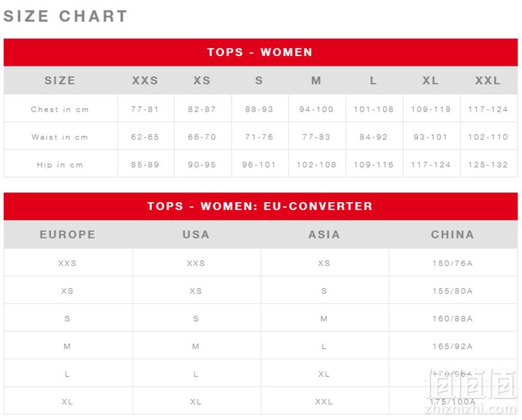Image resolution: width=522 pixels, height=420 pixels.
Task: Select the TOPS - WOMEN red banner
Action: [x=260, y=52]
